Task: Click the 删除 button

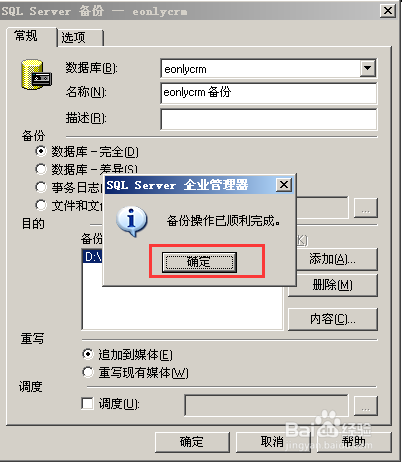Action: pos(333,285)
